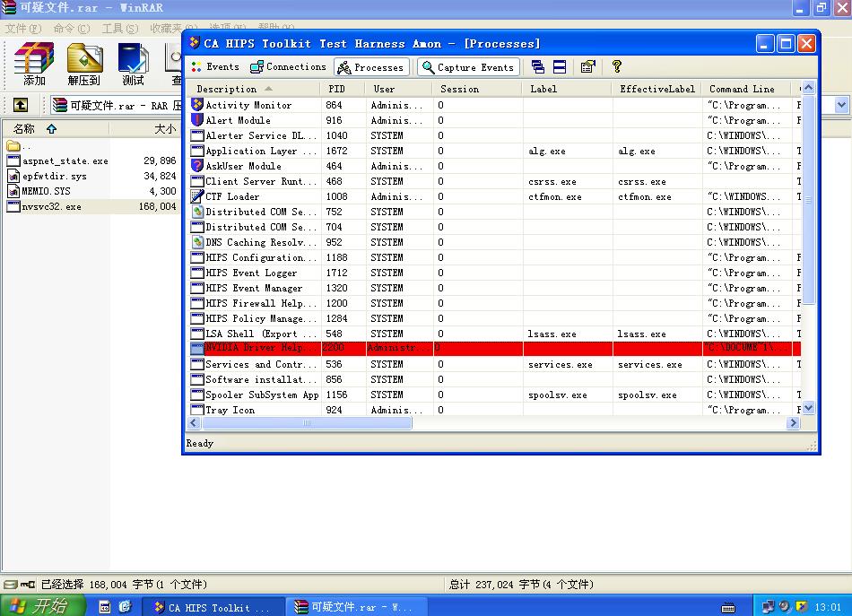Select the Software installat row

pos(495,379)
